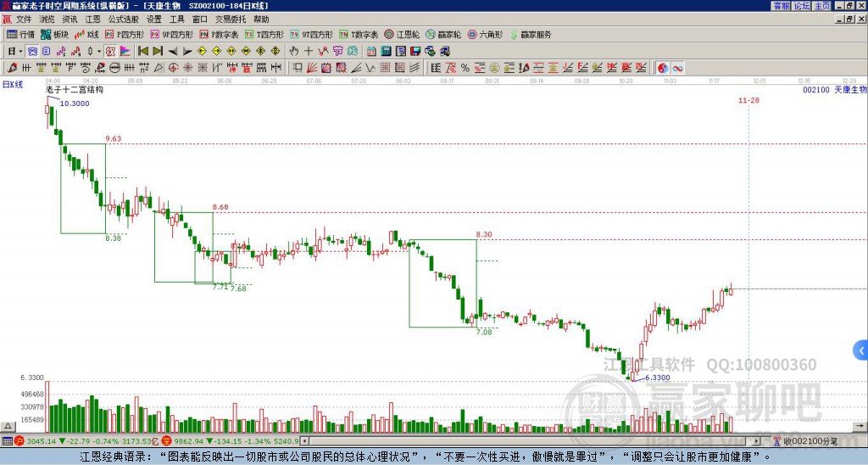The height and width of the screenshot is (465, 868).
Task: Select the zigzag wave line tool
Action: click(370, 68)
